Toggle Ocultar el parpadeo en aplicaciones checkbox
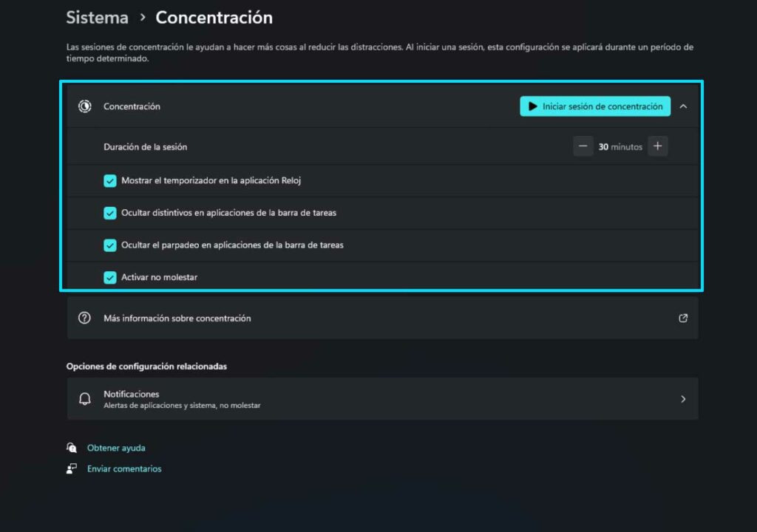The height and width of the screenshot is (532, 757). [x=110, y=245]
